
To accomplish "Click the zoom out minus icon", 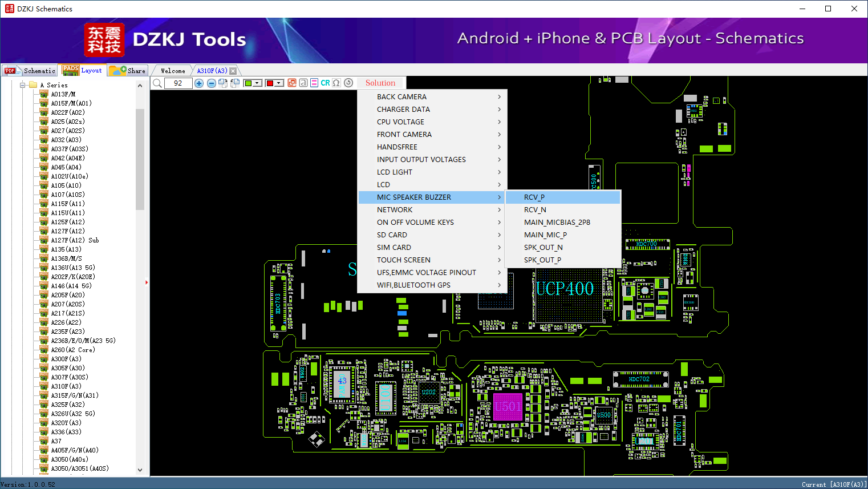I will [211, 83].
